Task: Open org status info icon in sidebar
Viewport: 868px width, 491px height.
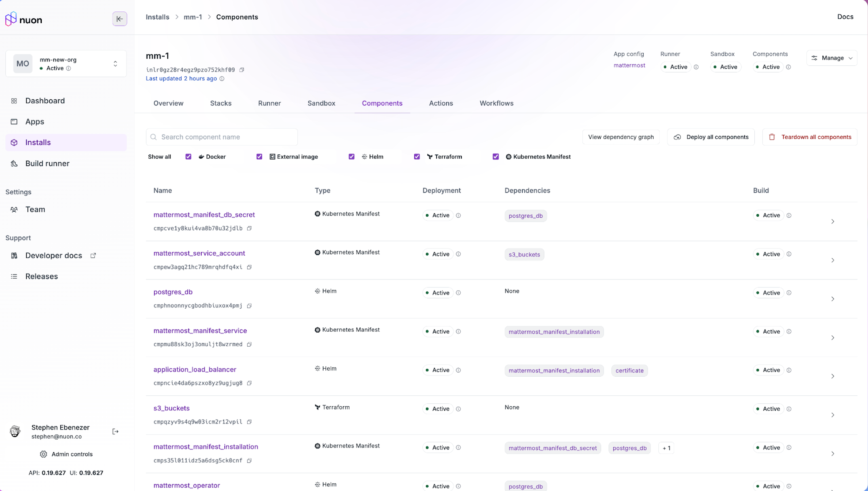Action: pos(68,68)
